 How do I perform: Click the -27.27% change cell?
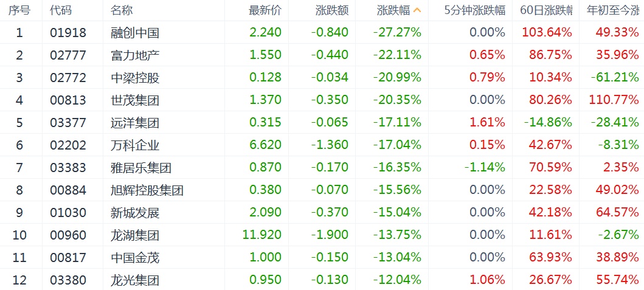[397, 33]
